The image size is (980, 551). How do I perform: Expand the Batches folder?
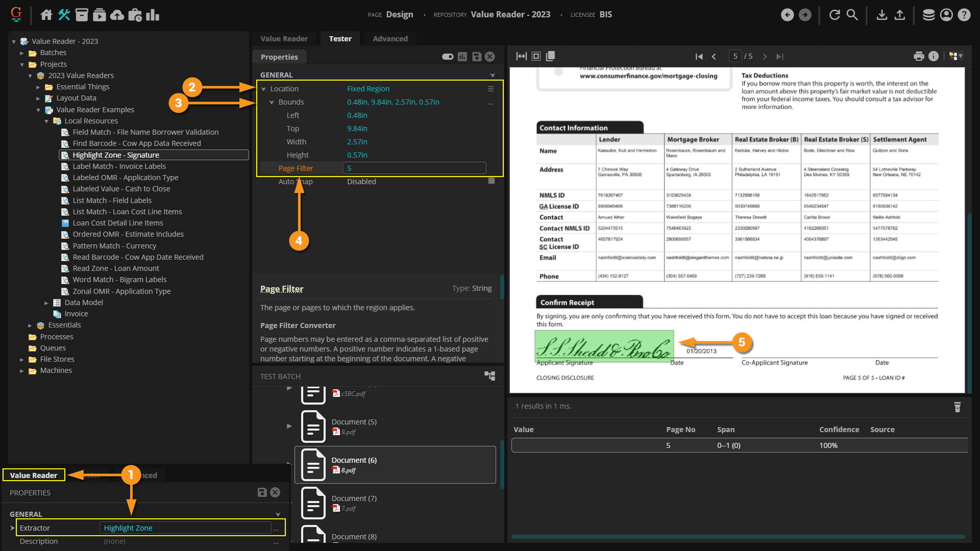coord(22,53)
